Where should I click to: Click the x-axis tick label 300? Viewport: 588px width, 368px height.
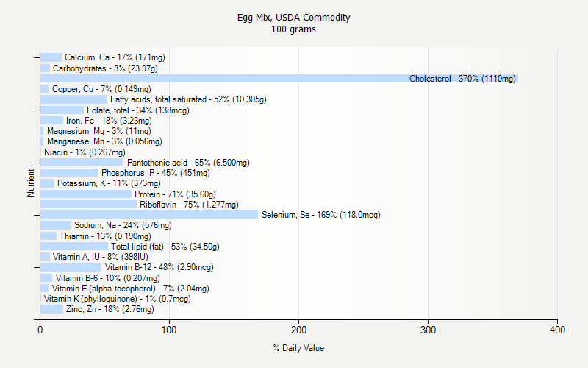[428, 330]
